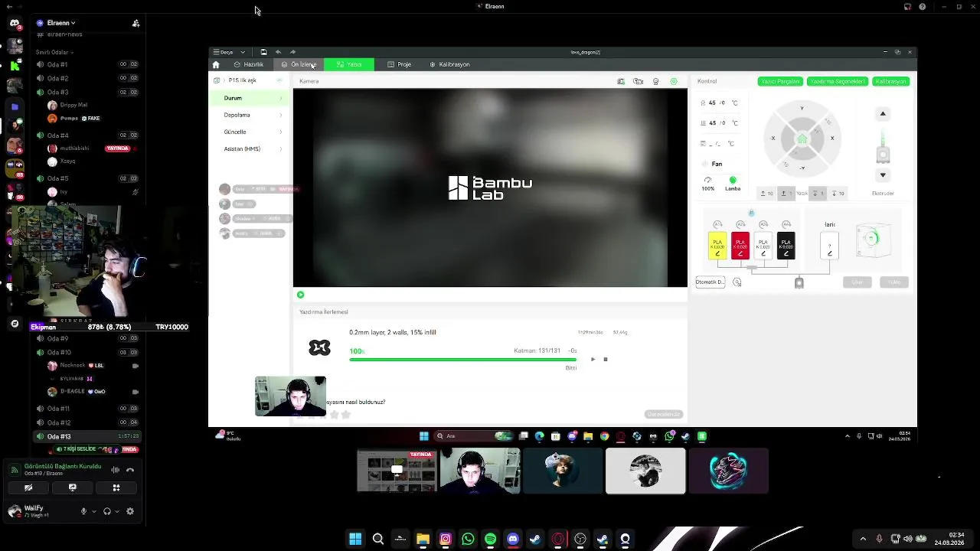
Task: Move extruder down arrow
Action: tap(883, 175)
